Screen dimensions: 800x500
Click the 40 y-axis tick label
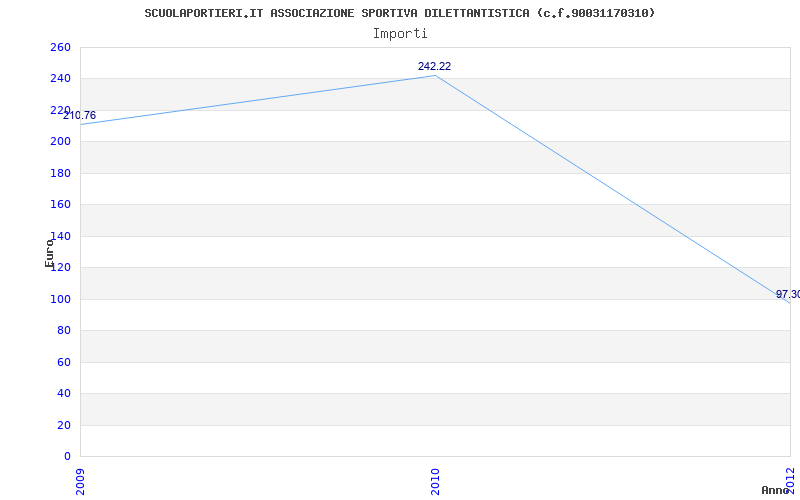64,394
